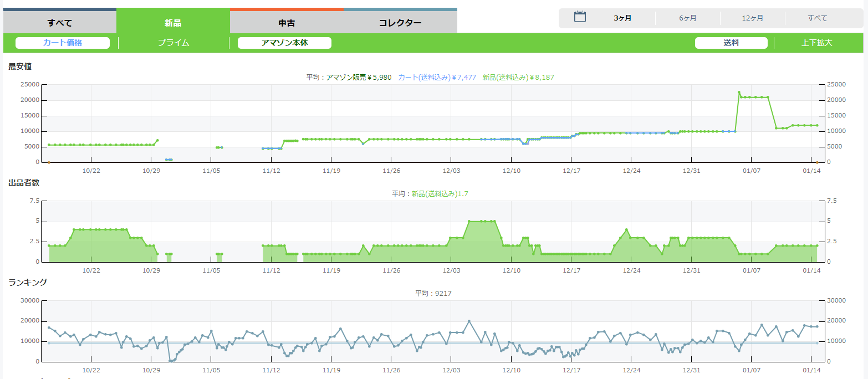Image resolution: width=868 pixels, height=379 pixels.
Task: Select the 新品 tab
Action: tap(173, 23)
